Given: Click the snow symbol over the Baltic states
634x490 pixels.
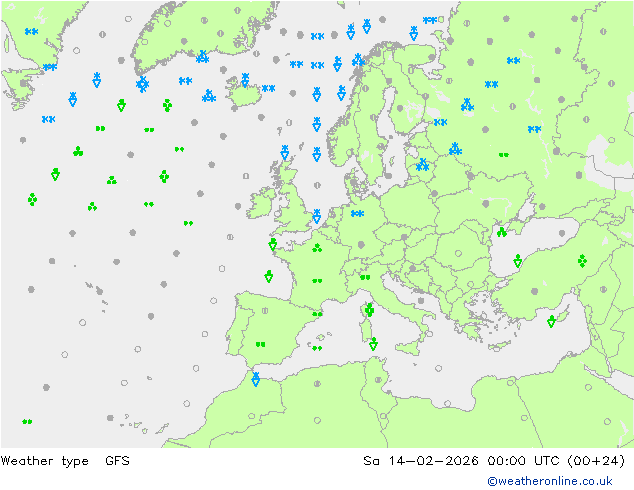Looking at the screenshot, I should coord(422,165).
